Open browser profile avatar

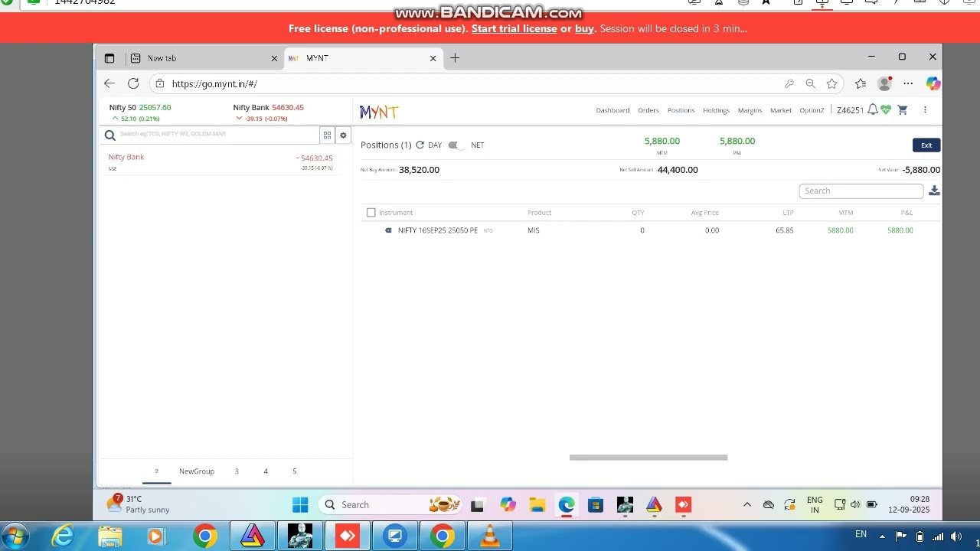click(x=884, y=83)
